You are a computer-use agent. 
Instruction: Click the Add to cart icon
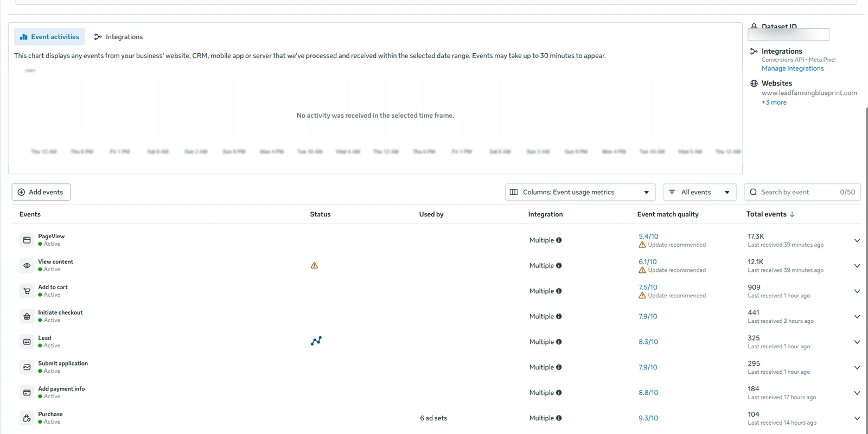coord(27,291)
